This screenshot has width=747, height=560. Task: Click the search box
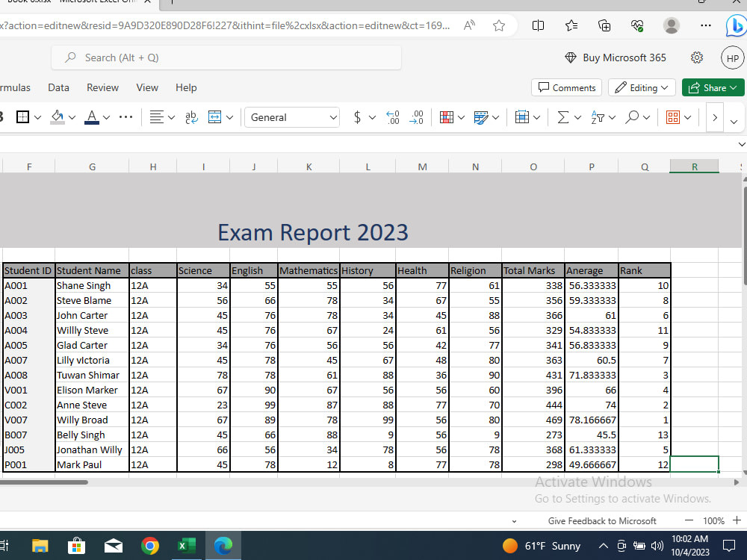[226, 57]
